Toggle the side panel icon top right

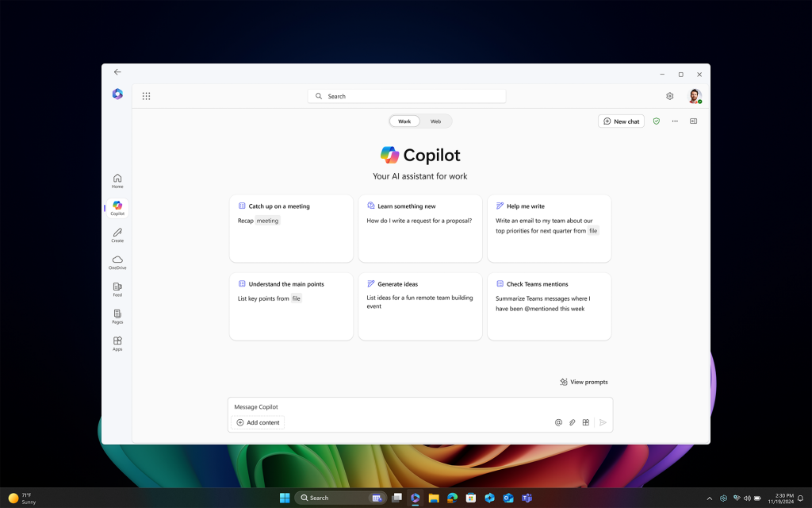[x=693, y=121]
